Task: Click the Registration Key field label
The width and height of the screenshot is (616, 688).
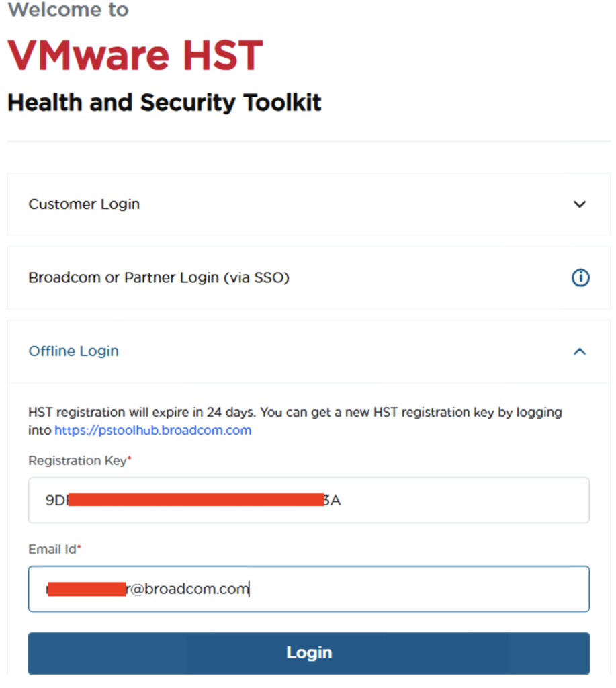Action: 77,461
